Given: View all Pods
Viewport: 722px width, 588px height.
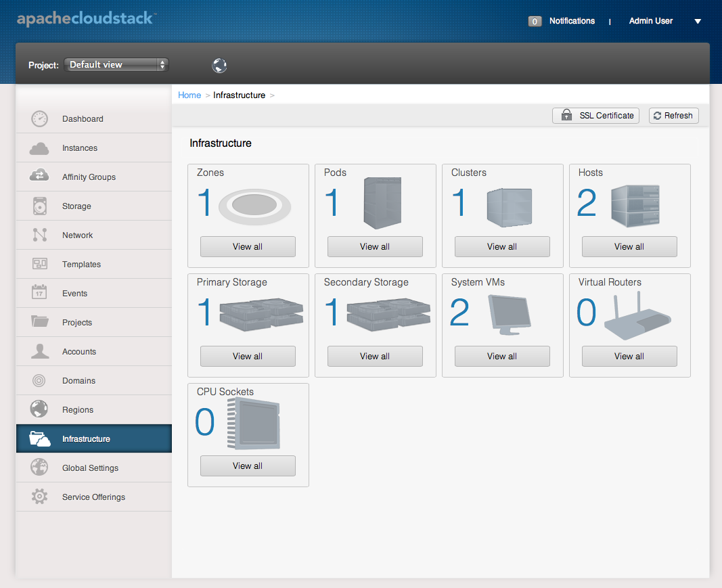Looking at the screenshot, I should coord(375,246).
